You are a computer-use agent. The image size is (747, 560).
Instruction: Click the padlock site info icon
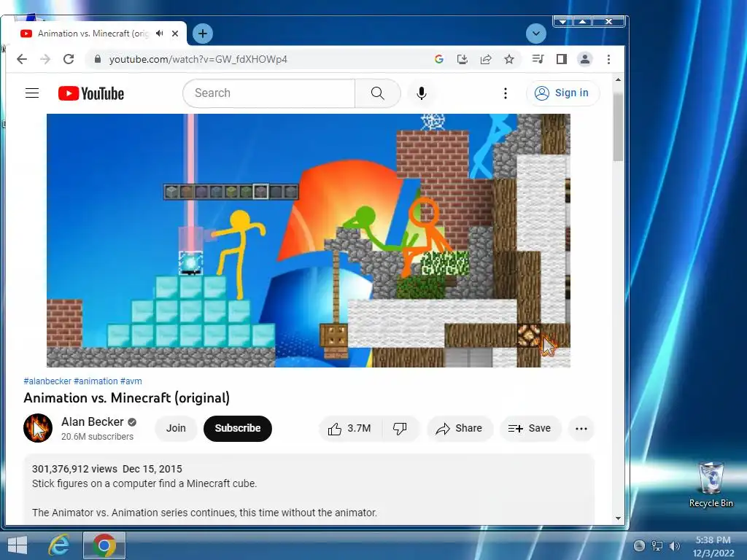coord(98,59)
